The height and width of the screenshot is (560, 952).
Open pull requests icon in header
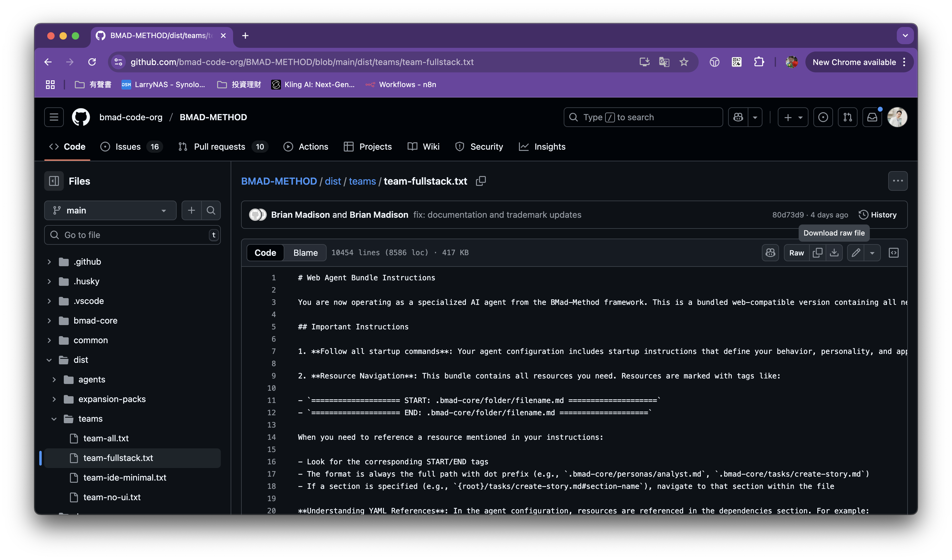(848, 117)
